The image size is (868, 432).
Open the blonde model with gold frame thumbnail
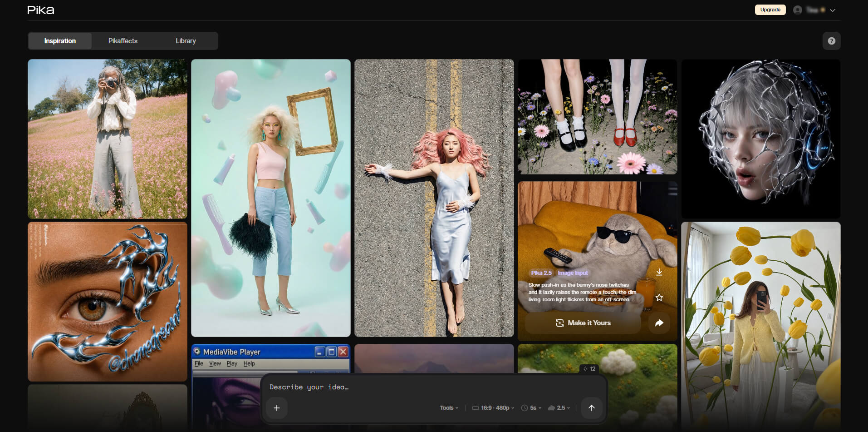click(271, 198)
